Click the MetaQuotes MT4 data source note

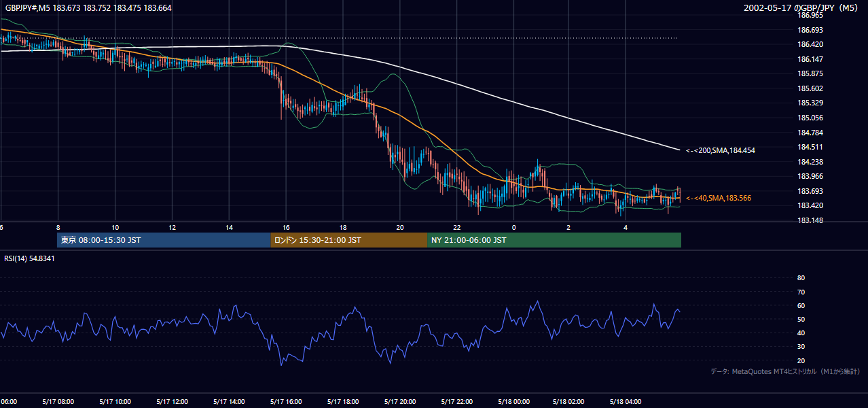[785, 371]
